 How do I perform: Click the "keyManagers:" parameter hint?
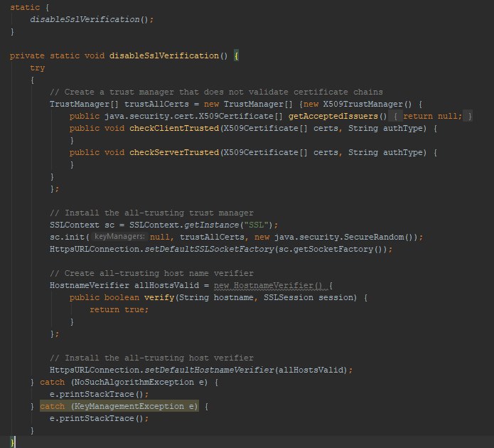pyautogui.click(x=119, y=237)
